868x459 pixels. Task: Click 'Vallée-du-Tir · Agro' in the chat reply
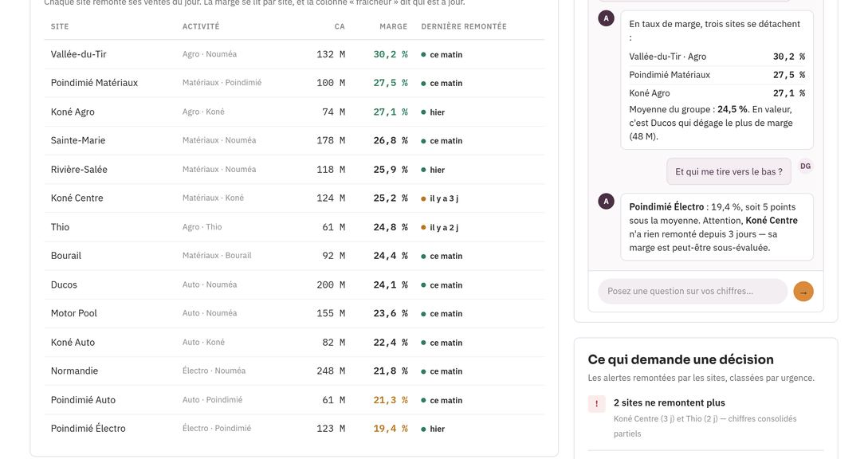[x=668, y=57]
